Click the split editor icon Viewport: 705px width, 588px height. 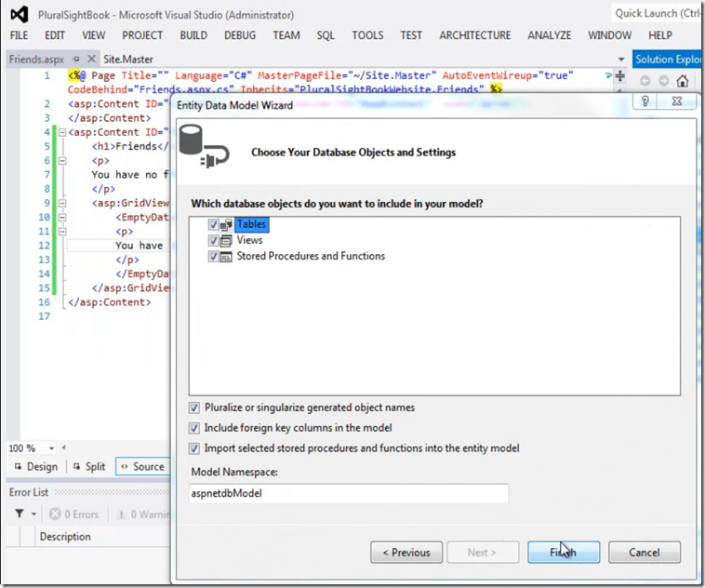coord(620,75)
